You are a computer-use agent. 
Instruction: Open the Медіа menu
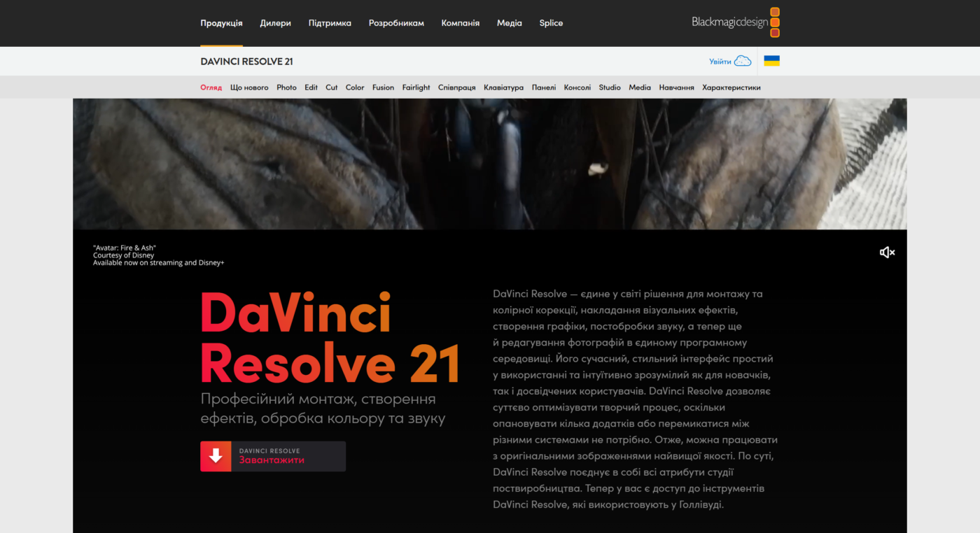coord(510,23)
